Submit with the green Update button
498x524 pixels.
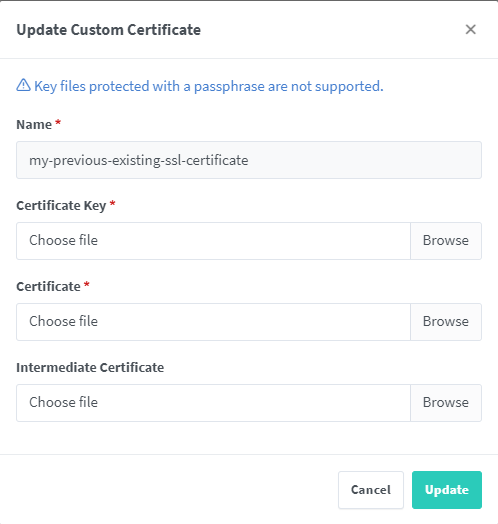click(x=447, y=490)
